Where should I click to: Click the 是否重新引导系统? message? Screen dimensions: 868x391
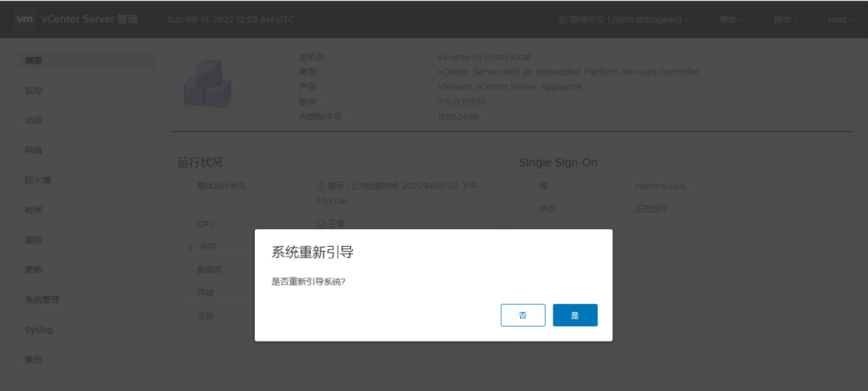[309, 282]
